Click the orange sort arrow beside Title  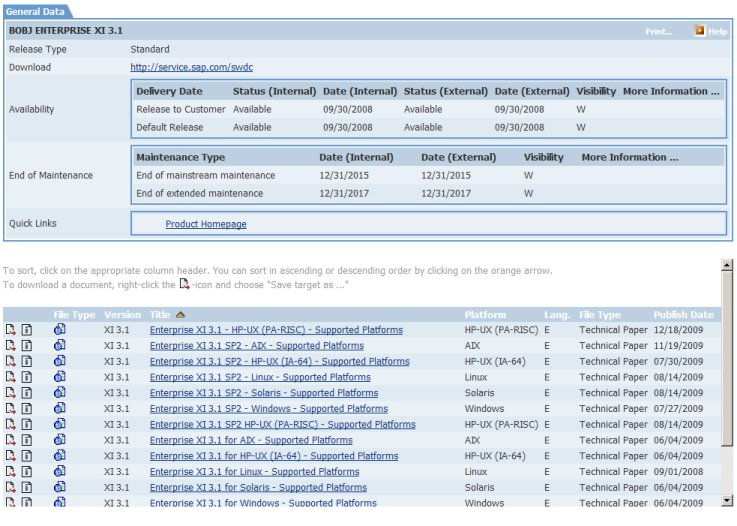(180, 315)
